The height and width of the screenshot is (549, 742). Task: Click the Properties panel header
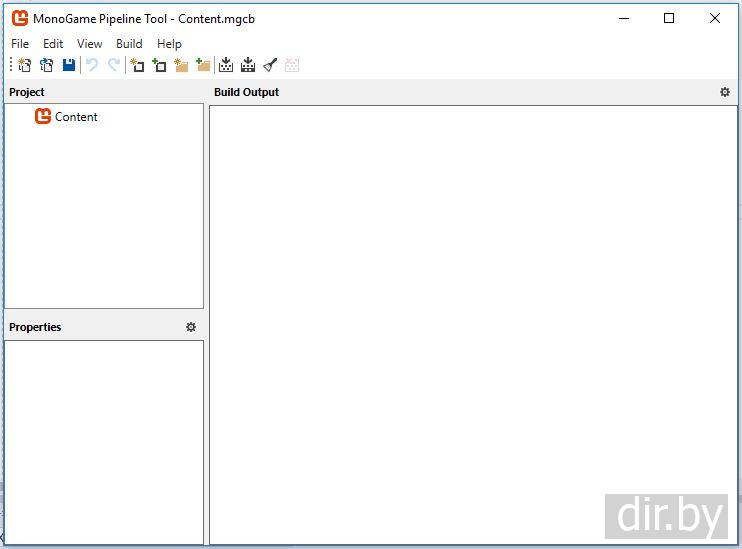[x=35, y=327]
